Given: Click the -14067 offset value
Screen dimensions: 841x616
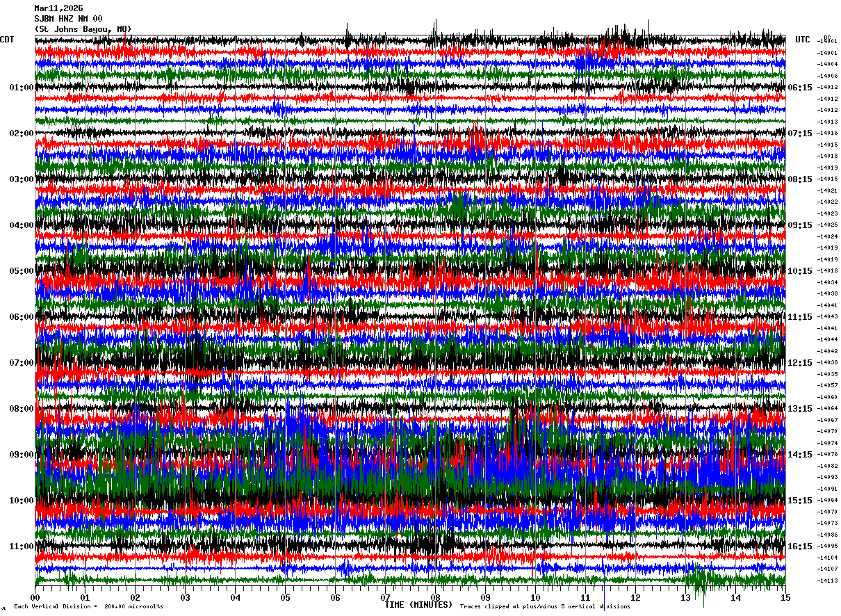Looking at the screenshot, I should click(827, 420).
